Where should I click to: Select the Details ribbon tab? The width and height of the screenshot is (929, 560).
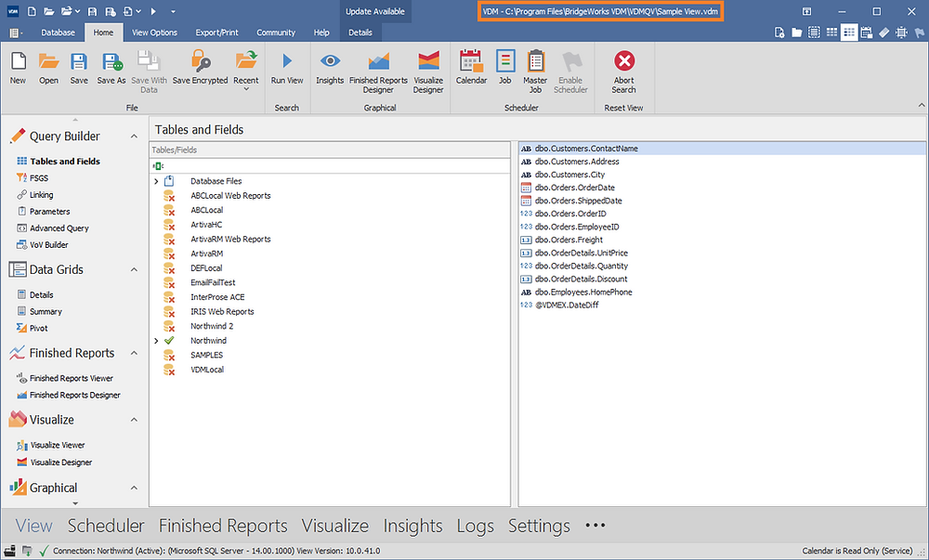coord(360,33)
